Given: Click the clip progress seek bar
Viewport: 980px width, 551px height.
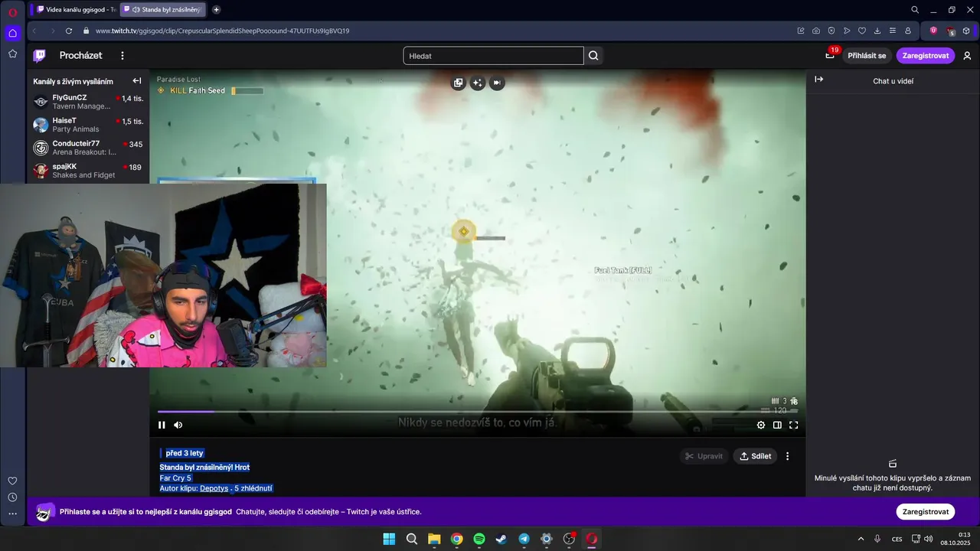Looking at the screenshot, I should 479,412.
